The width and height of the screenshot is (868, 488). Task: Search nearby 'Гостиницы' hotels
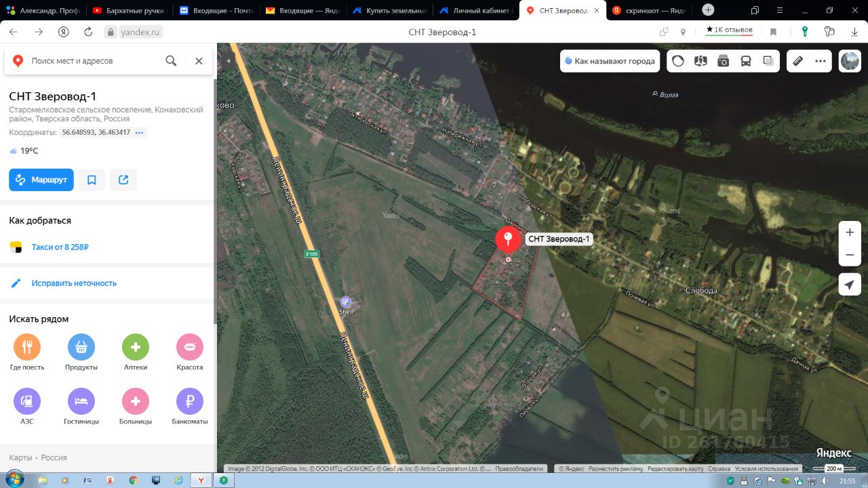pyautogui.click(x=81, y=406)
